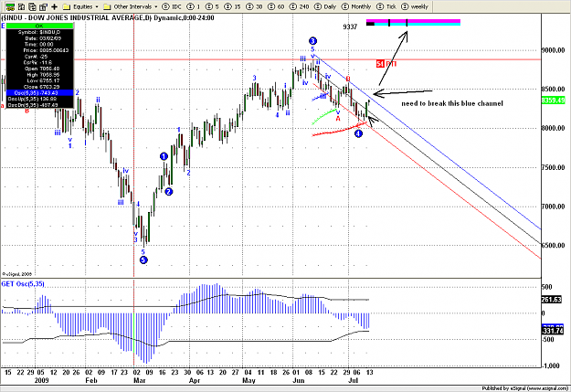Click the 261.63 oscillator value label

[x=552, y=300]
